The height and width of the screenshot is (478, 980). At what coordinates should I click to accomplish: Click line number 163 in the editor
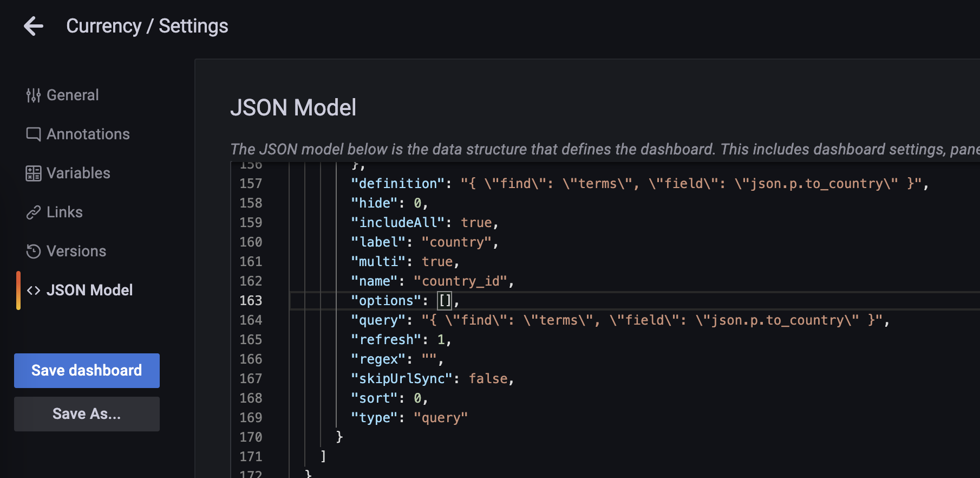click(251, 300)
